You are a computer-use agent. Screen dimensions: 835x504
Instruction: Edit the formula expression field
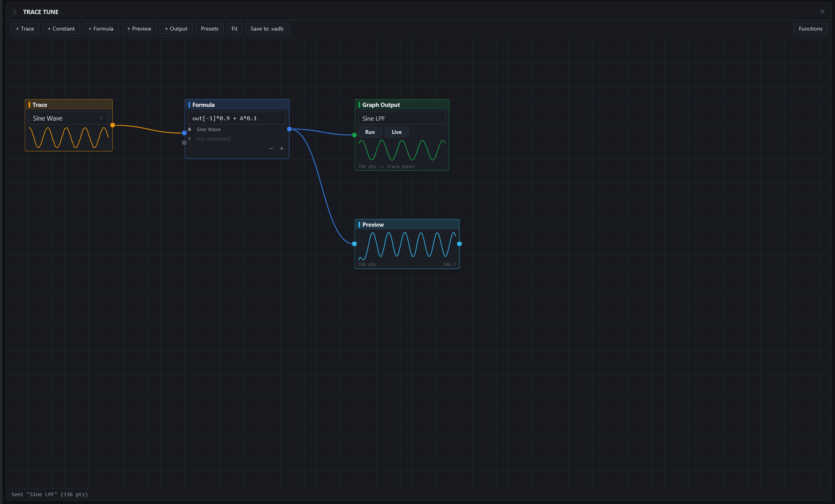(x=237, y=118)
